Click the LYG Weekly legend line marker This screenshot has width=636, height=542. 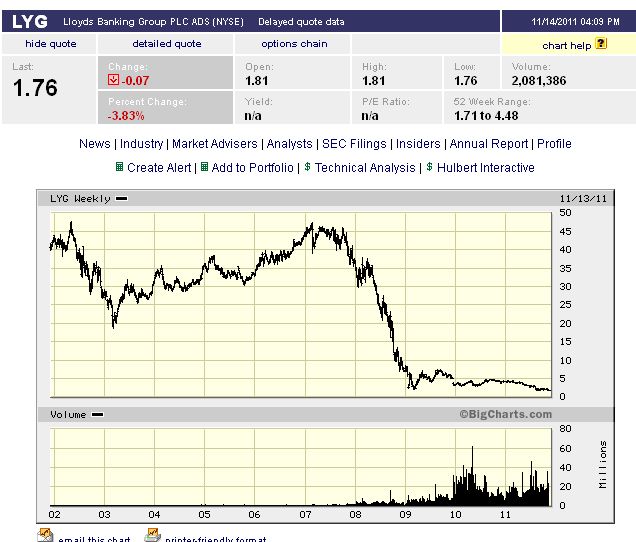(122, 199)
